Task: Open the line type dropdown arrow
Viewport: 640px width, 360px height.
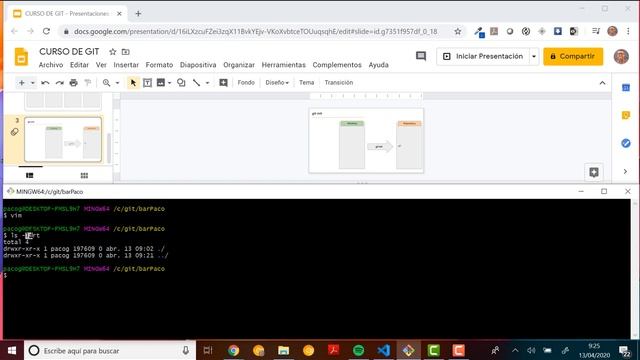Action: click(x=207, y=83)
